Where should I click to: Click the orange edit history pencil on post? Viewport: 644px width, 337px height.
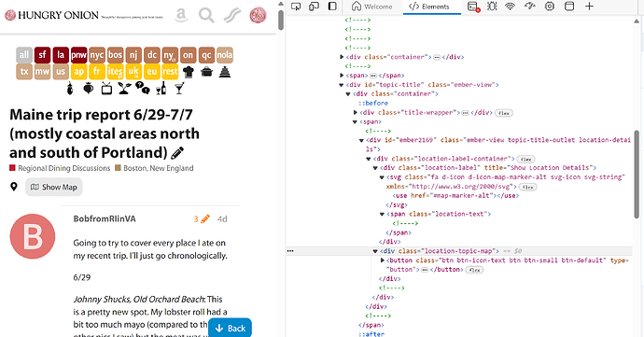point(205,219)
